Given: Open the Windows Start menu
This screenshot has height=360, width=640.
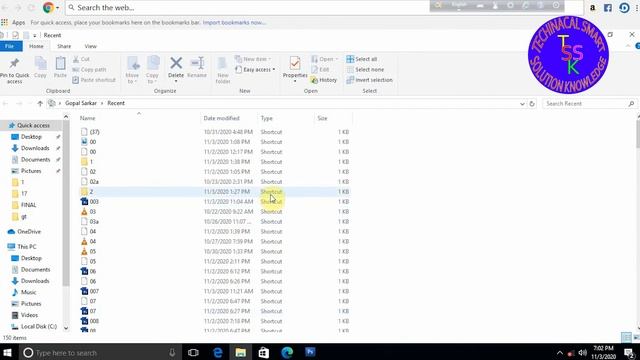Looking at the screenshot, I should [7, 352].
